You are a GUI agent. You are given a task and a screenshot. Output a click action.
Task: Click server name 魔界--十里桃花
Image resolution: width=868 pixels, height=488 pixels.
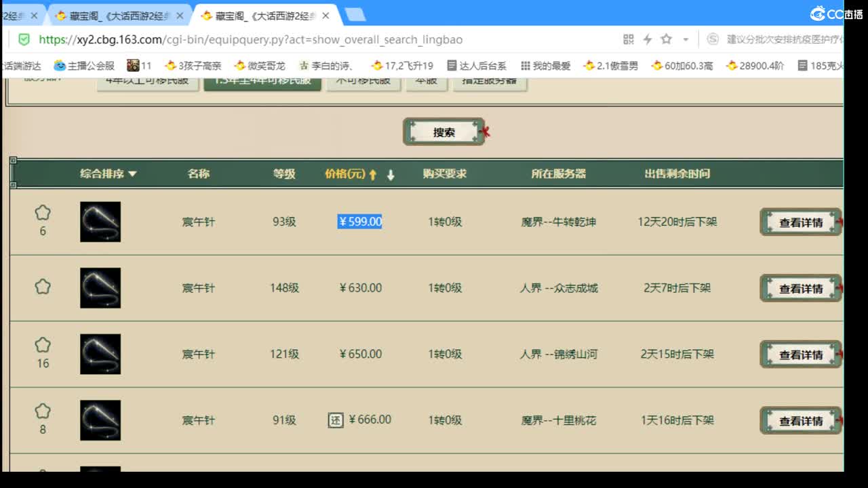pos(558,420)
